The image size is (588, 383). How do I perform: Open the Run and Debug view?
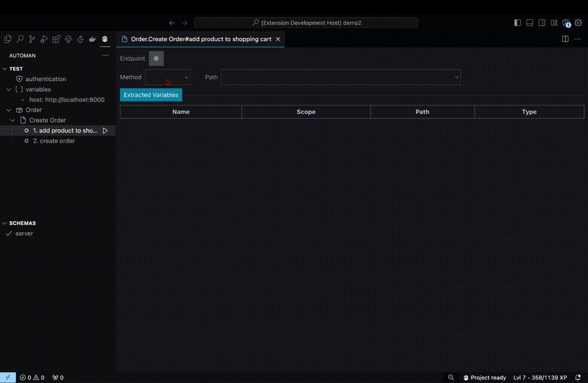[x=44, y=39]
